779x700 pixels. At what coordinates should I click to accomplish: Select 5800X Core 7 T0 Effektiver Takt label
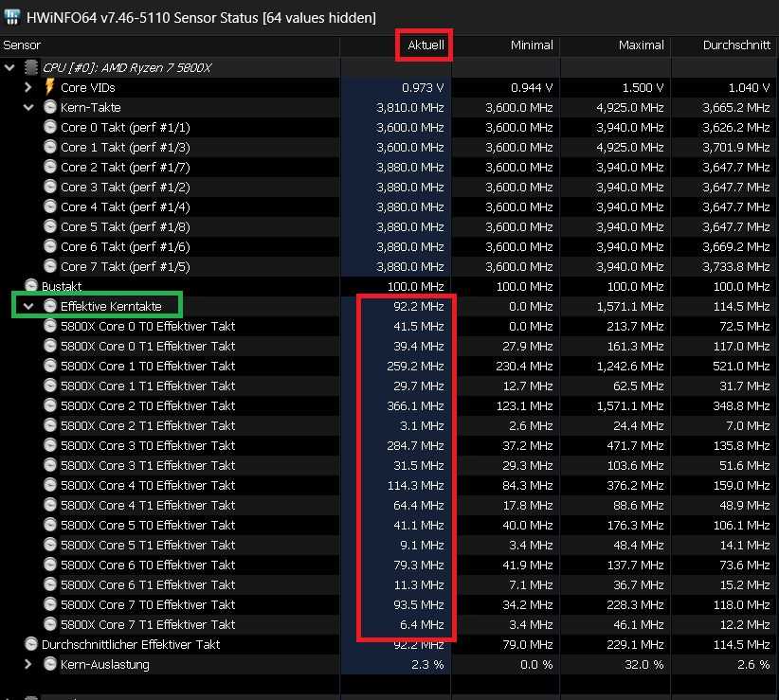point(148,604)
